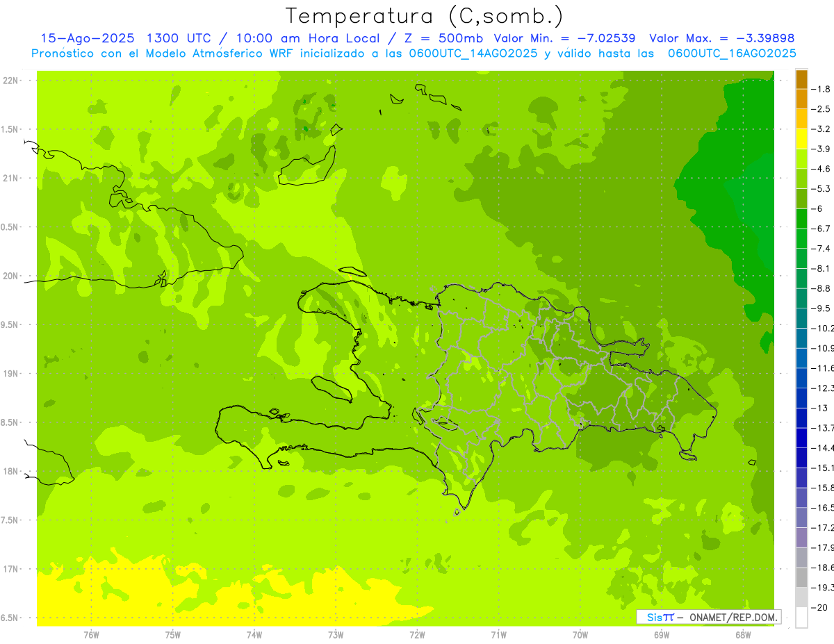Image resolution: width=834 pixels, height=644 pixels.
Task: Pick the lime swatch between -3.9 and -4.6
Action: point(801,158)
